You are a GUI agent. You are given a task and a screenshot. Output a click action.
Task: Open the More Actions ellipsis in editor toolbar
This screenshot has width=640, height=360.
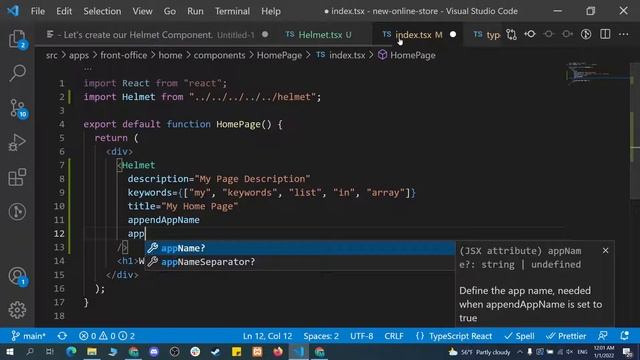click(x=624, y=35)
